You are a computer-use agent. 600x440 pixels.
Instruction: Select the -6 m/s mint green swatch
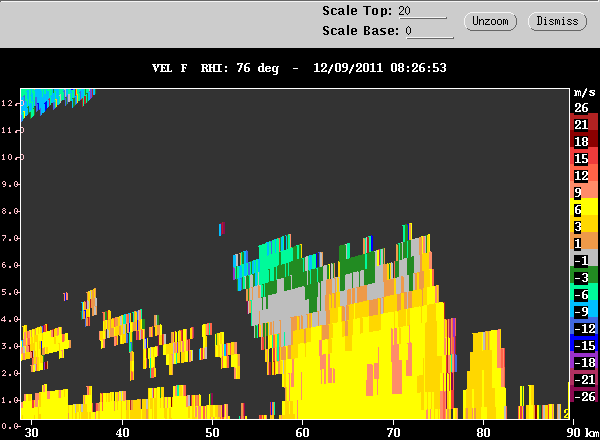pos(584,292)
